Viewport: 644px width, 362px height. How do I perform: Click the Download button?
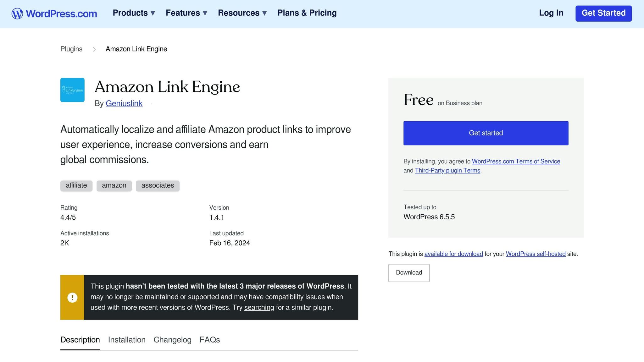[409, 273]
